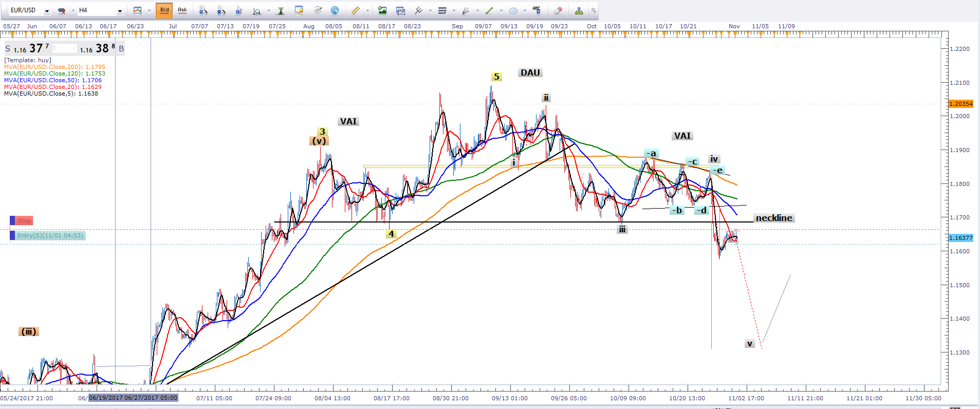
Task: Select the ellipse shape tool
Action: click(513, 10)
